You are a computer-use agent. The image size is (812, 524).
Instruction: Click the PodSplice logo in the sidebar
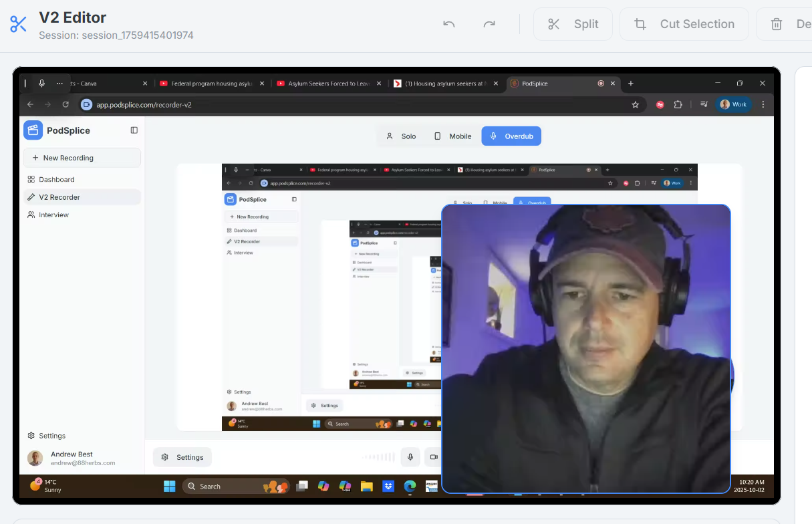point(33,130)
